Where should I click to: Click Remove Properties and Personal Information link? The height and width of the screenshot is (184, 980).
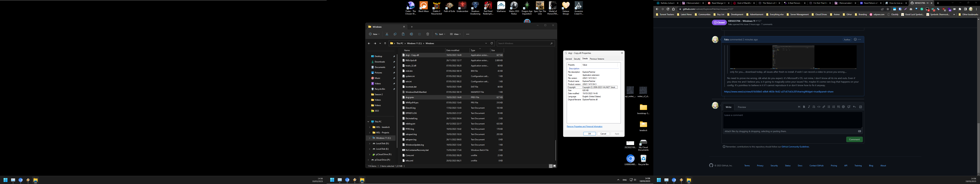click(x=584, y=126)
